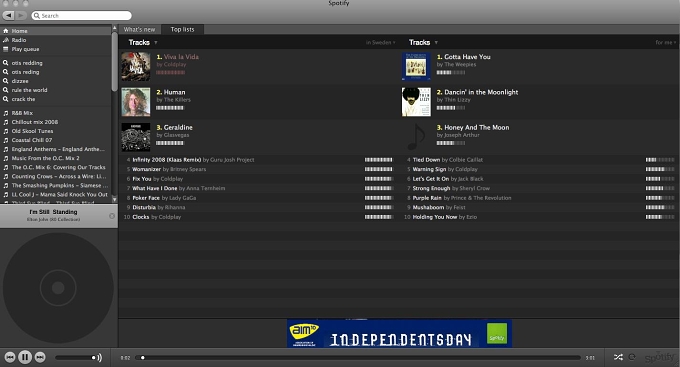Skip to the previous track
Image resolution: width=680 pixels, height=367 pixels.
tap(10, 357)
